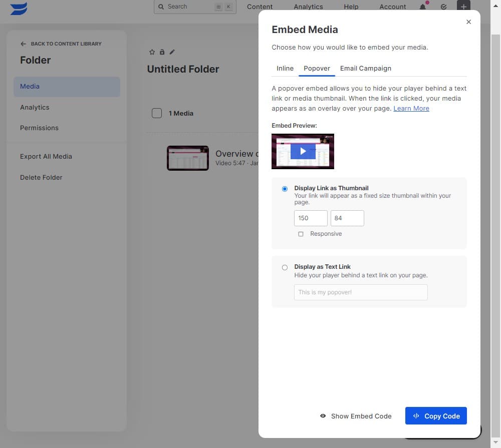The width and height of the screenshot is (501, 448).
Task: Play the Embed Preview video thumbnail
Action: (x=303, y=151)
